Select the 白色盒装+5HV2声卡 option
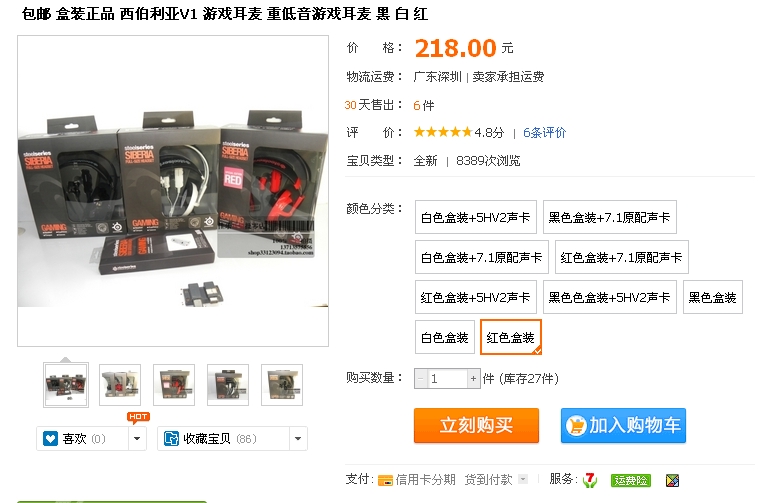The image size is (763, 503). 475,217
